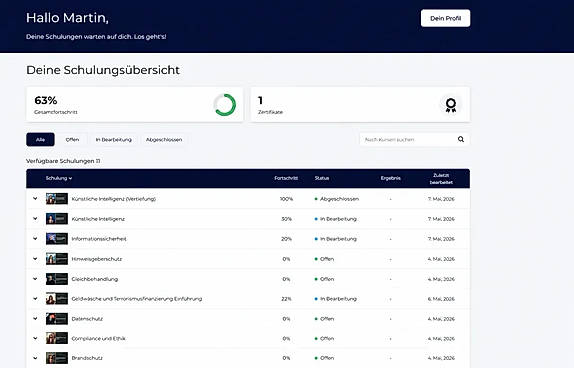Switch to the In Bearbeitung filter tab

point(113,140)
